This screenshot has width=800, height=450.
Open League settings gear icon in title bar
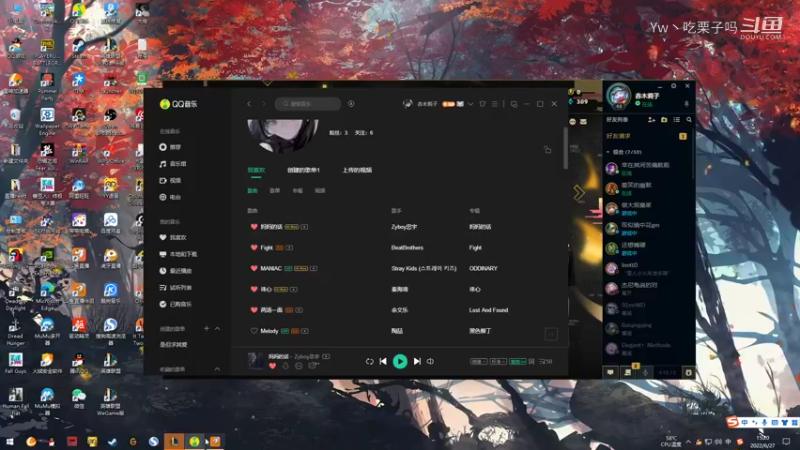(x=673, y=86)
